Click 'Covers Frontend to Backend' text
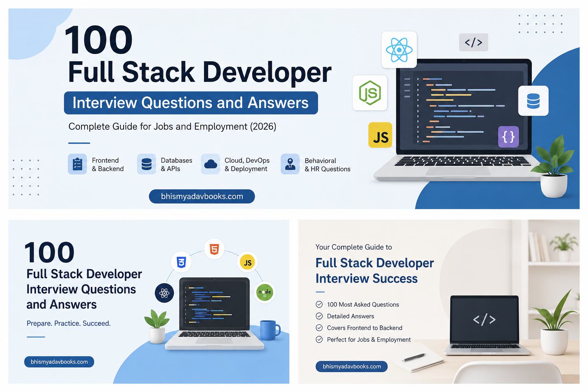Image resolution: width=588 pixels, height=392 pixels. (x=364, y=328)
